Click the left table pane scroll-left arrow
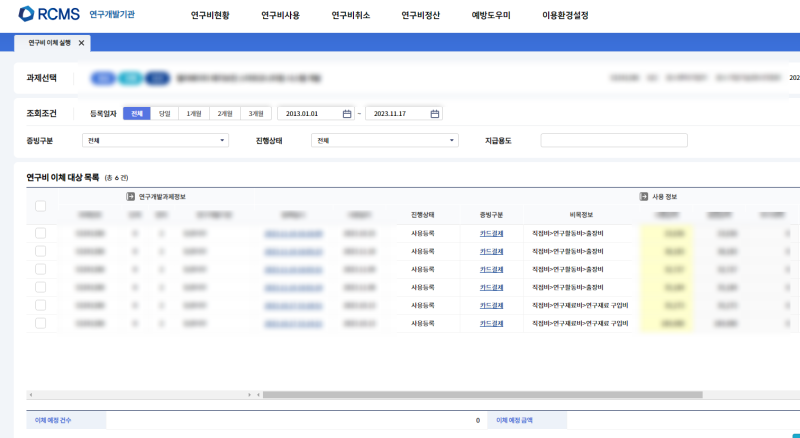This screenshot has width=800, height=438. 31,395
